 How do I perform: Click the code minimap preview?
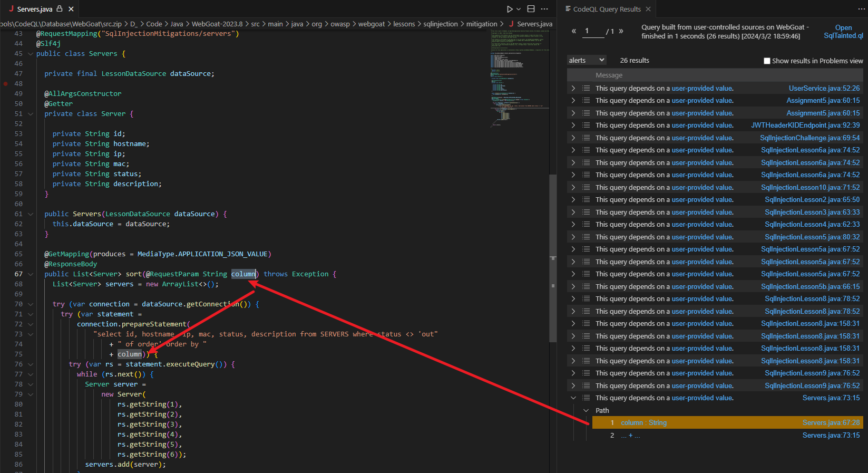[x=519, y=79]
